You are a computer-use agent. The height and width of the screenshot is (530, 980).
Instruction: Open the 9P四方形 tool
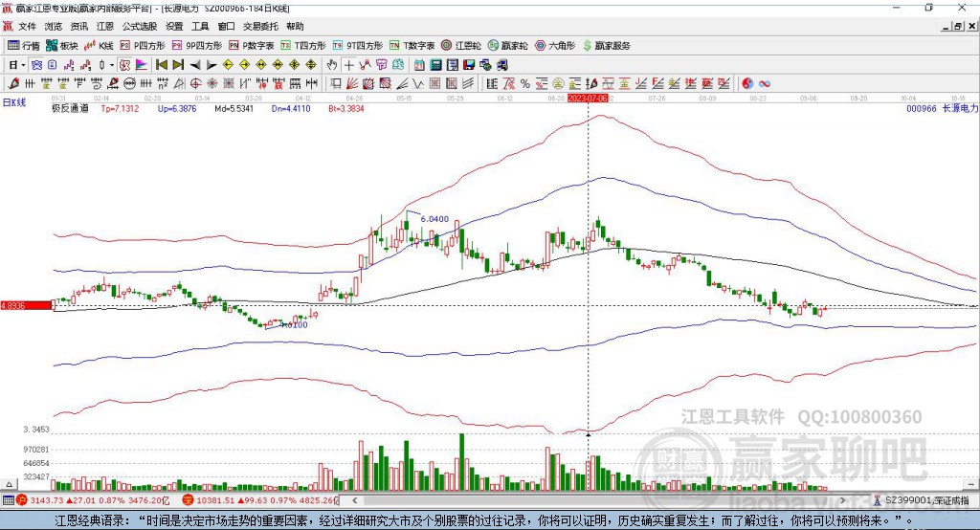click(197, 46)
